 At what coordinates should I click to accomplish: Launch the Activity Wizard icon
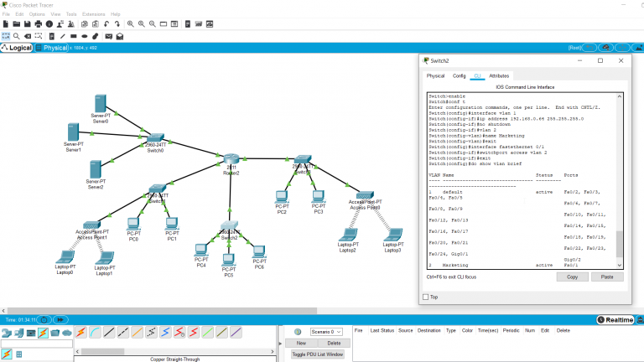click(x=60, y=24)
